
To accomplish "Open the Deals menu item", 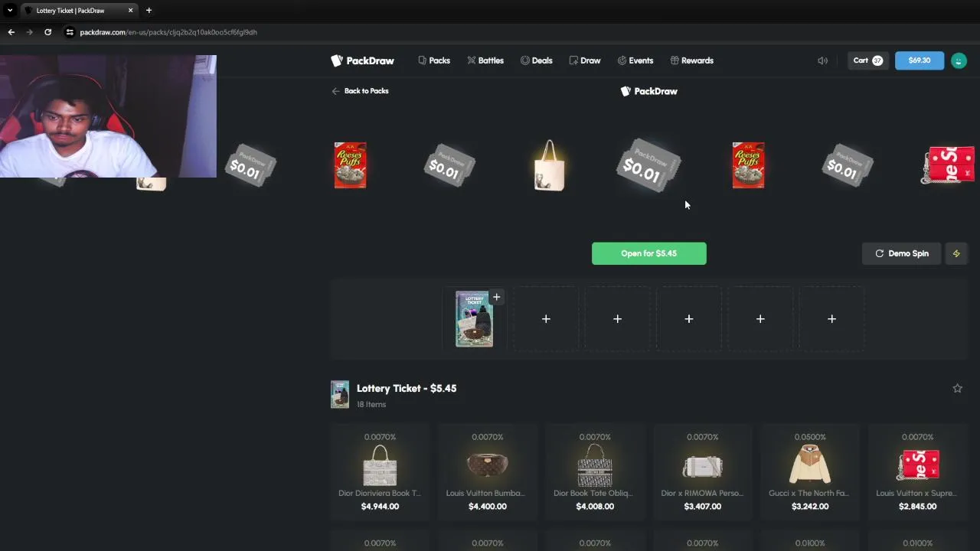I will click(536, 60).
